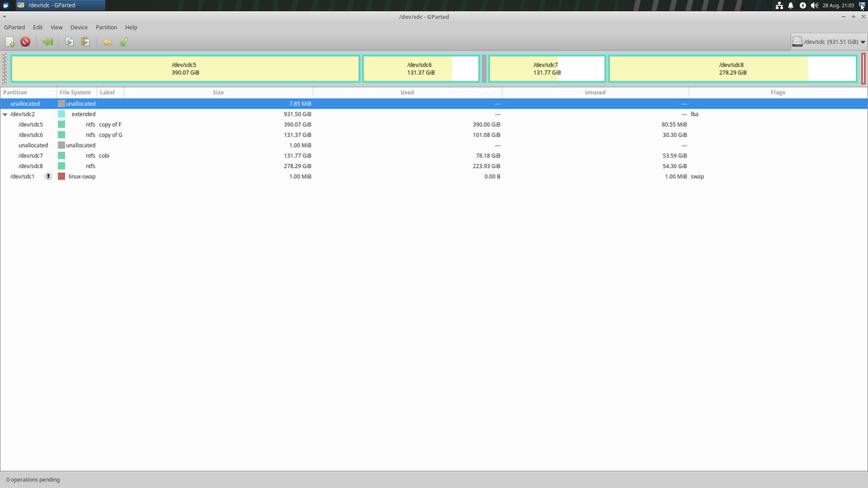Undo last operation with the yellow arrow

[107, 42]
